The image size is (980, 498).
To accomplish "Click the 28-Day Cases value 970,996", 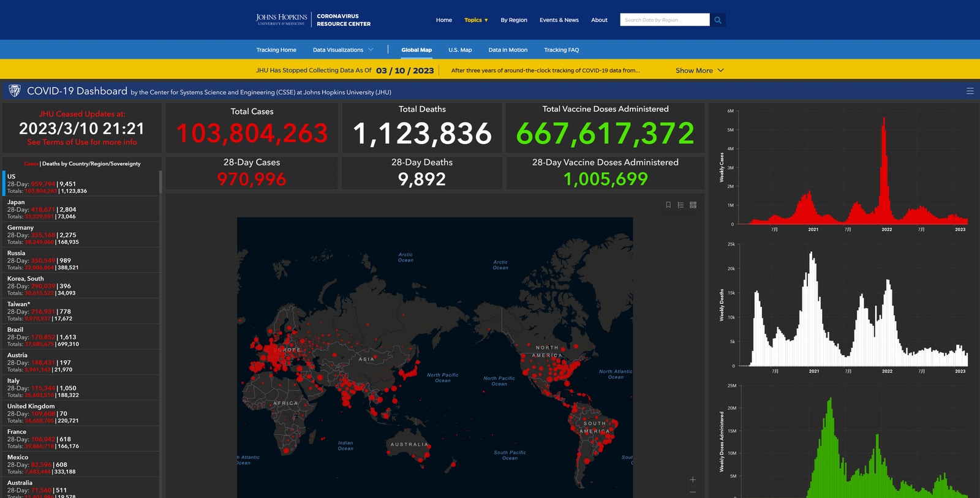I will pos(252,179).
